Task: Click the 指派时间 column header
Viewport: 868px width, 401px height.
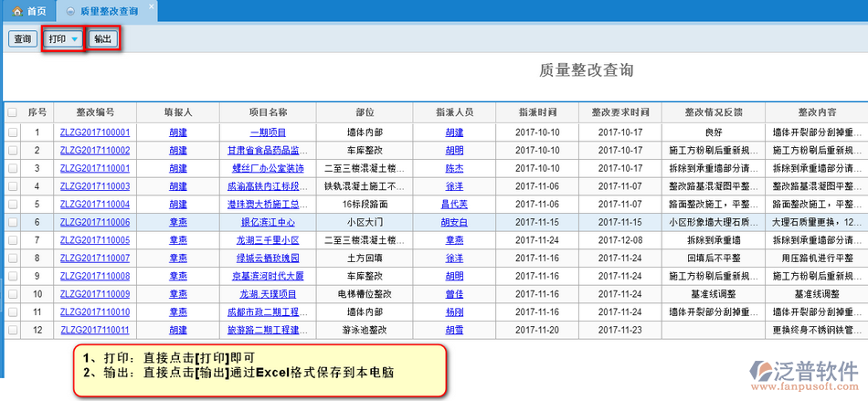Action: [537, 112]
